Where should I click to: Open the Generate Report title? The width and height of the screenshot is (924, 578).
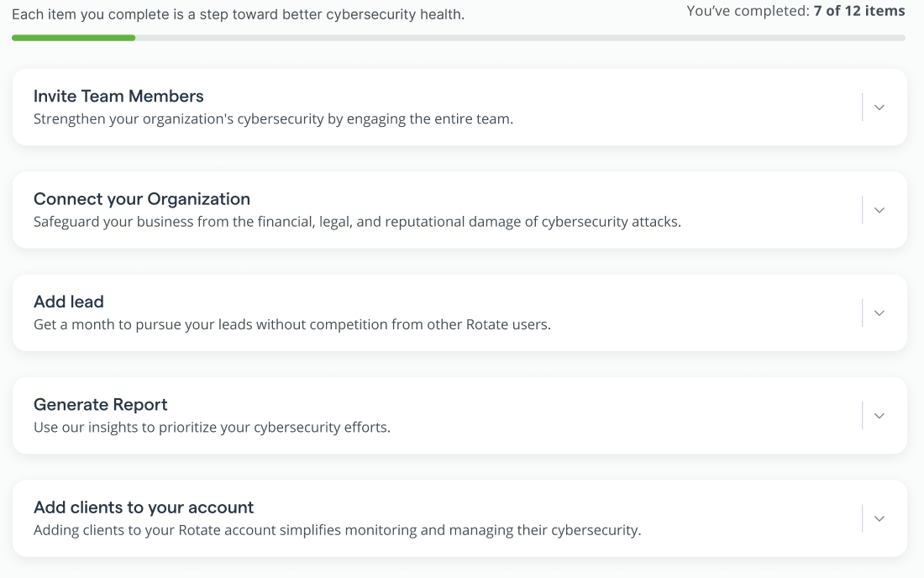click(x=101, y=404)
